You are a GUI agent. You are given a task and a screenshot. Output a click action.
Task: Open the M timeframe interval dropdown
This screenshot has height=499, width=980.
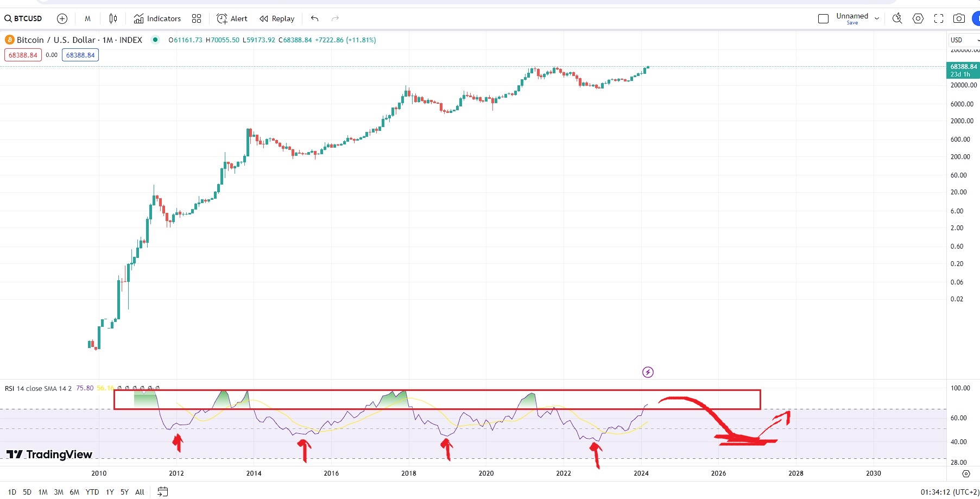(87, 18)
